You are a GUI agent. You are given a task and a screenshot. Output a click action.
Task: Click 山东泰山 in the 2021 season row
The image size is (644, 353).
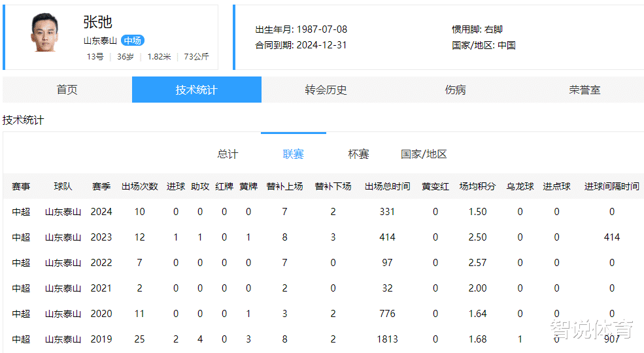(63, 288)
